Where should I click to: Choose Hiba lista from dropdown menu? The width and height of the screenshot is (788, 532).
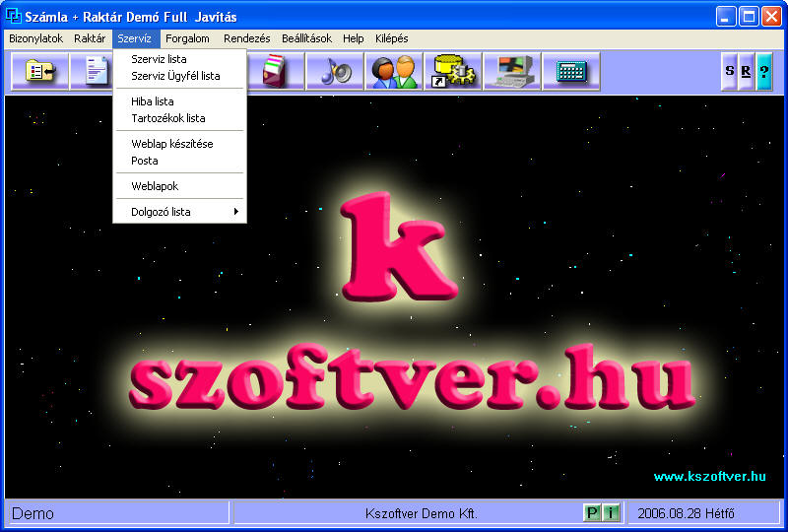point(179,101)
